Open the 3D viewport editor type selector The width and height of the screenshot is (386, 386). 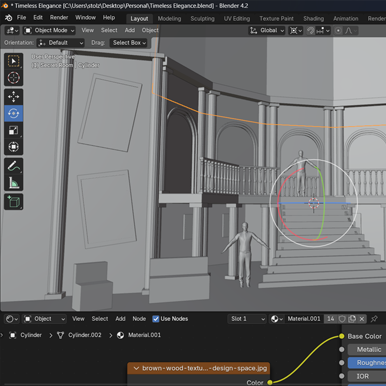pyautogui.click(x=12, y=31)
